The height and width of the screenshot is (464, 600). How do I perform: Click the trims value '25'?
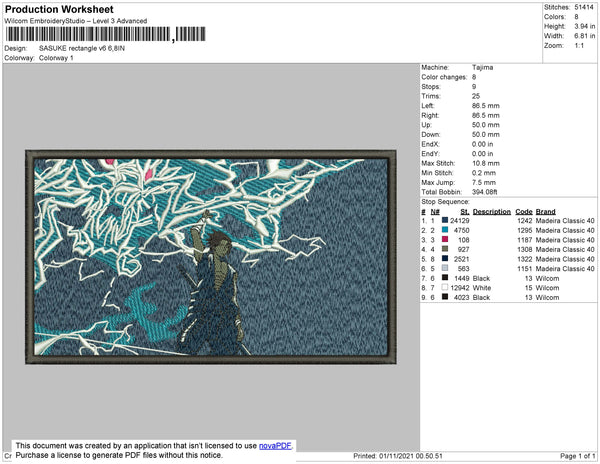click(476, 96)
